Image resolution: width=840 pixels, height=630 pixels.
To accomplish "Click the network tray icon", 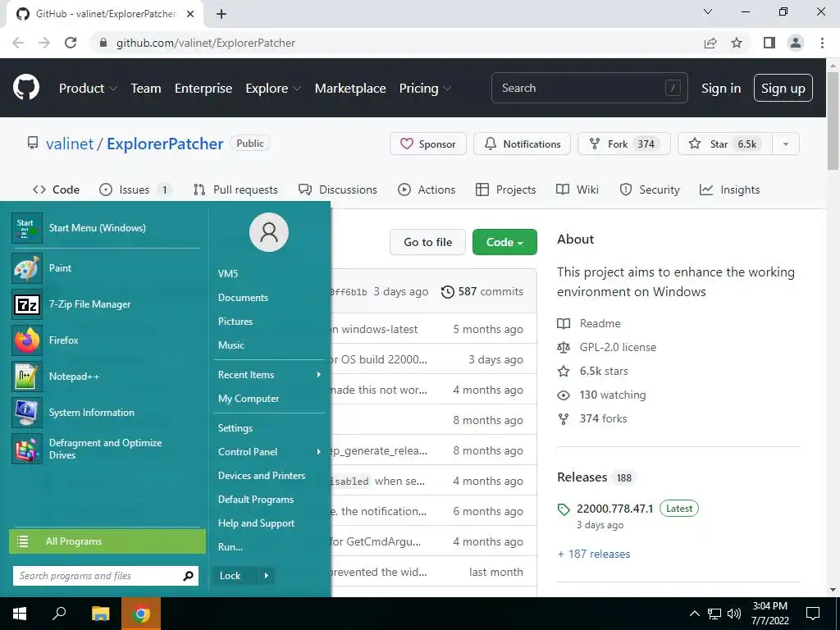I will tap(714, 614).
